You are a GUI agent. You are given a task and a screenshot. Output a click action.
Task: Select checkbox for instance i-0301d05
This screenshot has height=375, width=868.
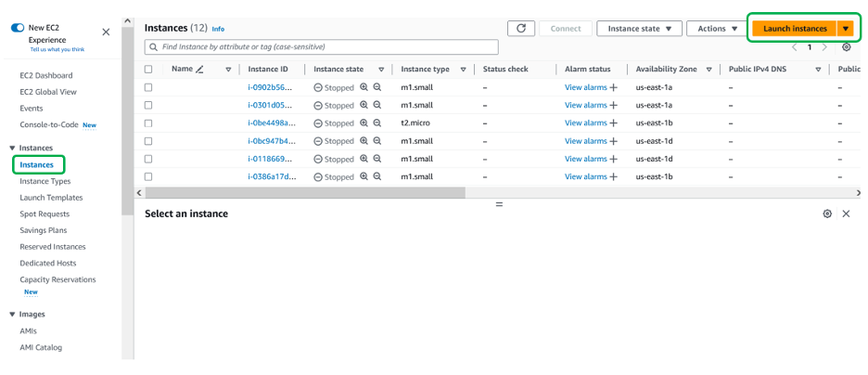point(148,105)
